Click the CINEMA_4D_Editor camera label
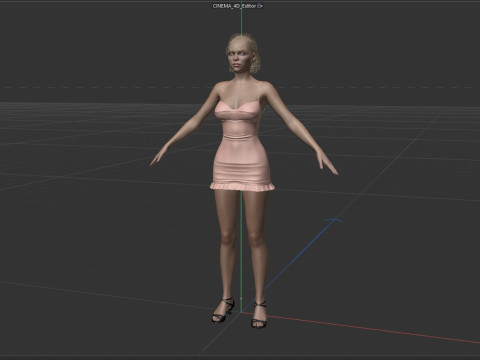480x360 pixels. tap(234, 6)
